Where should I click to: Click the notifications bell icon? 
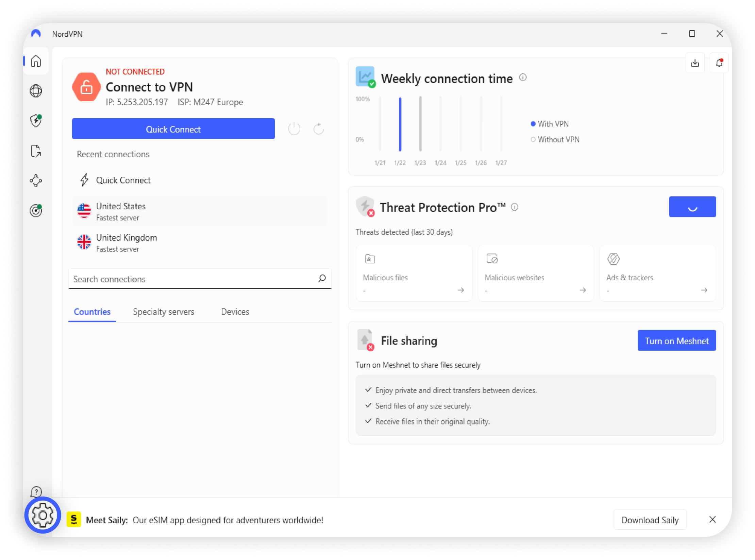click(x=719, y=63)
